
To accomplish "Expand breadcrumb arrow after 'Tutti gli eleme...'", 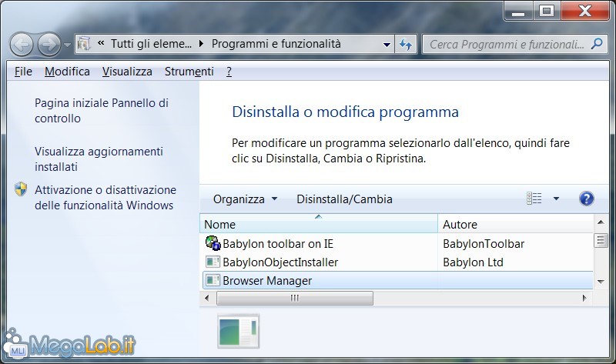I will (x=202, y=44).
